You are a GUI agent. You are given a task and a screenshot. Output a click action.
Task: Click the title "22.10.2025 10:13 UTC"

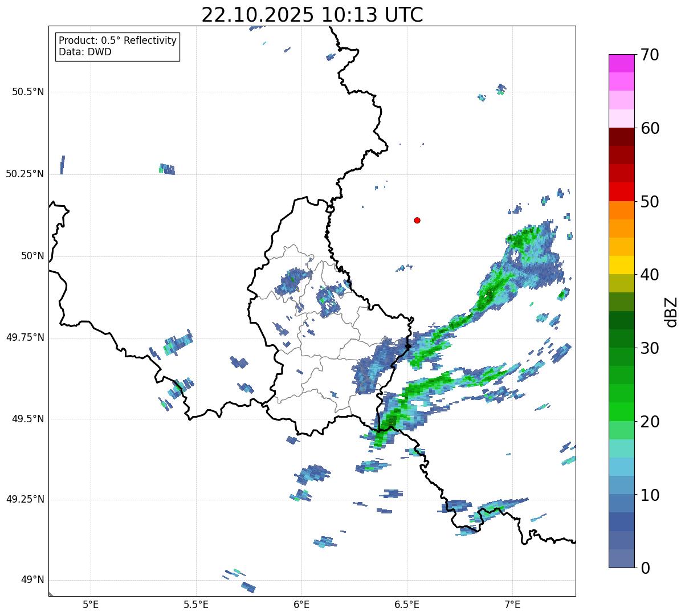pyautogui.click(x=312, y=15)
